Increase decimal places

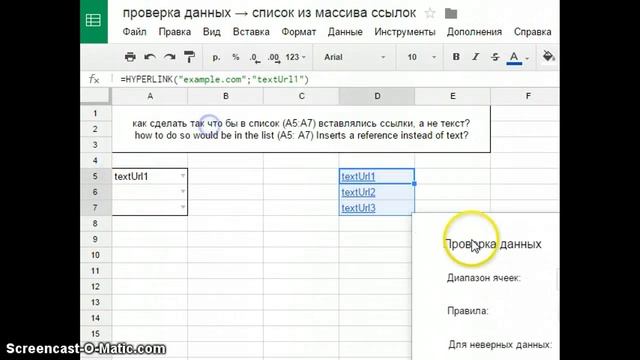[x=274, y=58]
